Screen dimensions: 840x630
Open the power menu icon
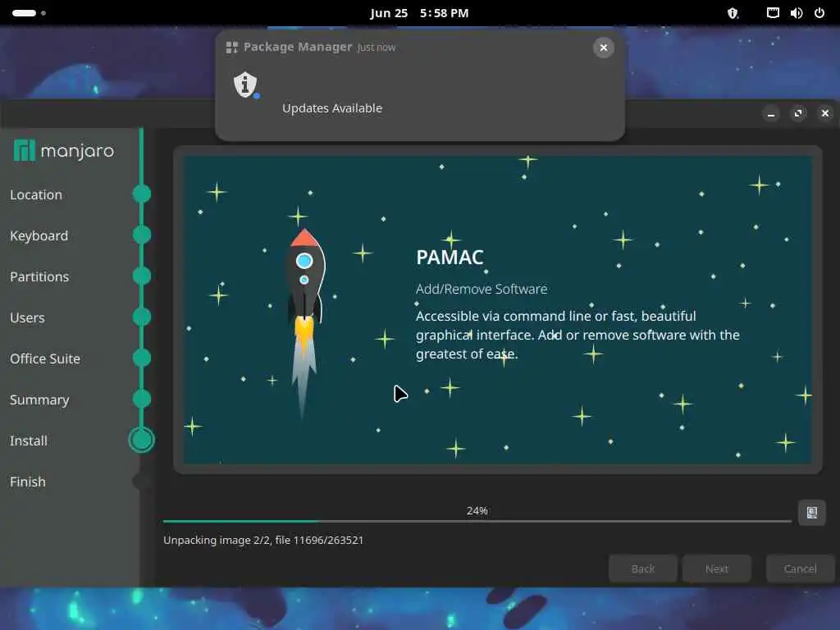coord(819,13)
